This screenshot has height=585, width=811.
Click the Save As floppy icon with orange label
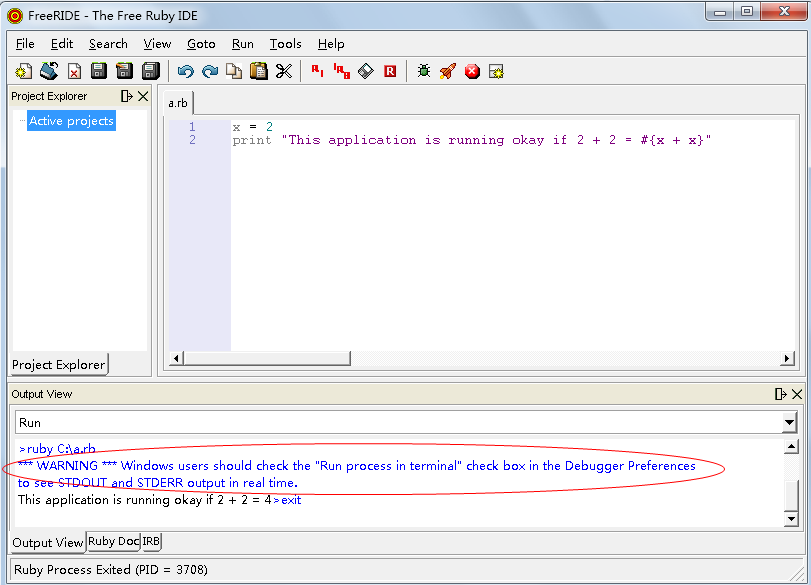coord(124,71)
